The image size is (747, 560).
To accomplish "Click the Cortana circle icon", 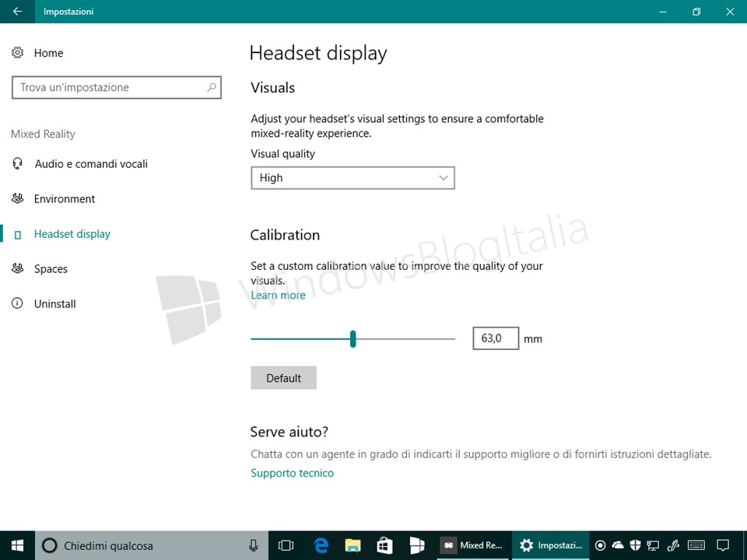I will [x=50, y=546].
